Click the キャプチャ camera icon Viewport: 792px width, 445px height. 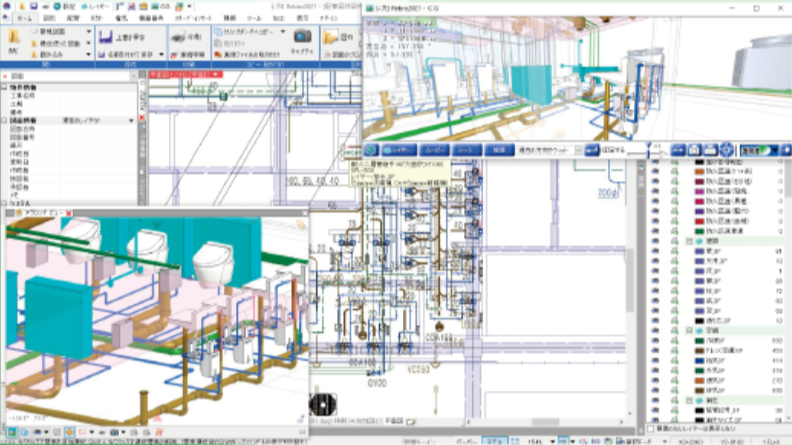(303, 36)
